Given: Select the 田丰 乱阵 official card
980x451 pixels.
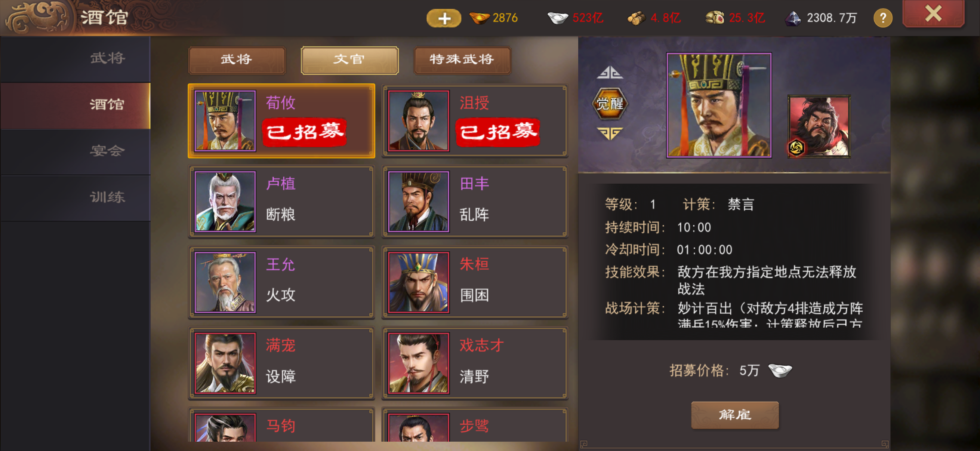Looking at the screenshot, I should (x=475, y=201).
